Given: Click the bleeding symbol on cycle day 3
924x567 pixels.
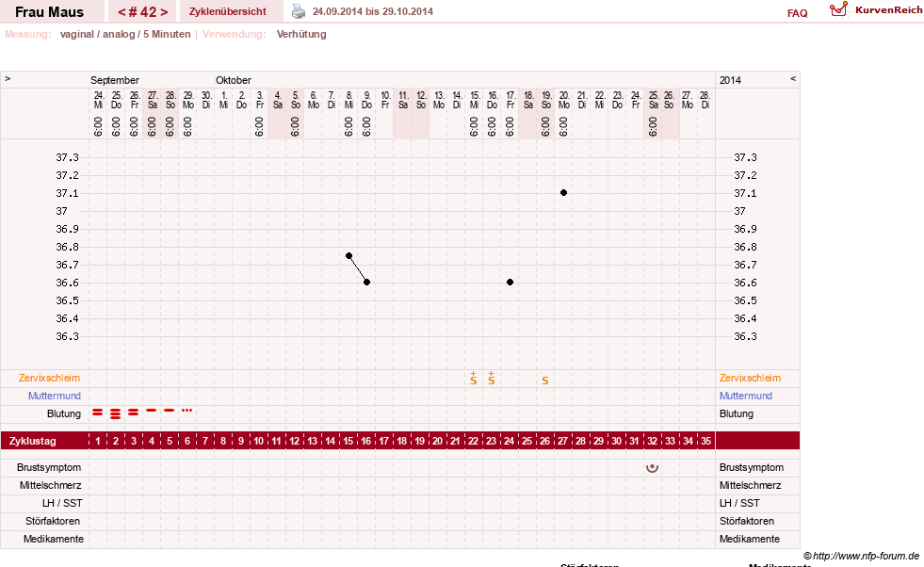Looking at the screenshot, I should [133, 413].
